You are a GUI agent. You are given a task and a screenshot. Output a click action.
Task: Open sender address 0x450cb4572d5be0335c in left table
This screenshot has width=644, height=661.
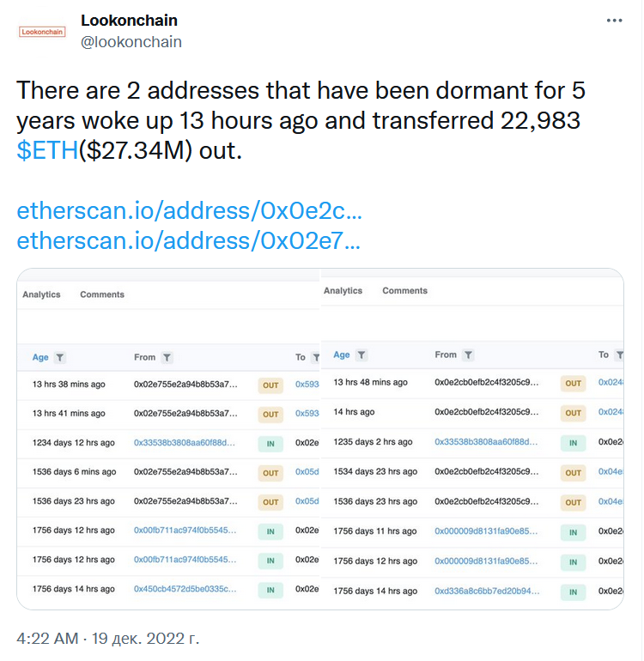click(x=185, y=589)
